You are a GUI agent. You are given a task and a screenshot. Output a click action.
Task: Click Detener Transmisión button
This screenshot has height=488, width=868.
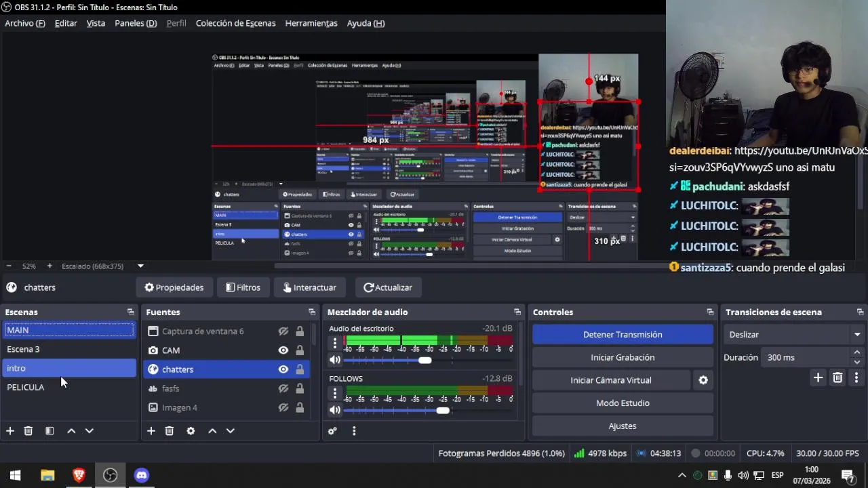click(623, 335)
